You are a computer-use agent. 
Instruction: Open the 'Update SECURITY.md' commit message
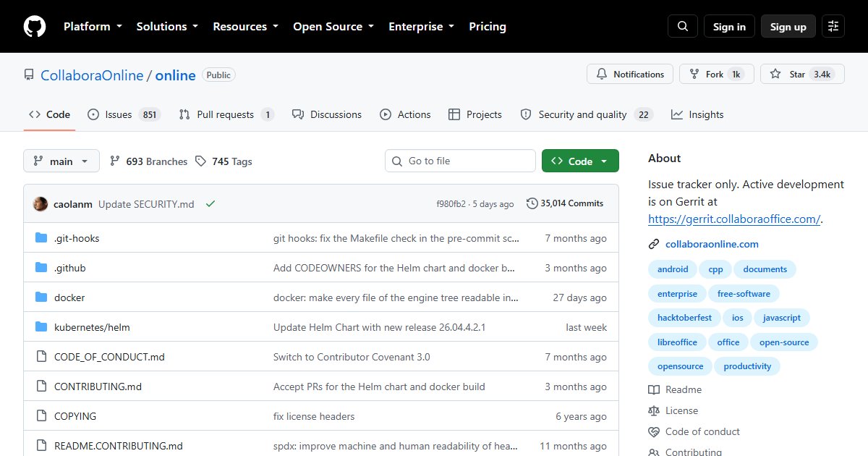pyautogui.click(x=146, y=204)
